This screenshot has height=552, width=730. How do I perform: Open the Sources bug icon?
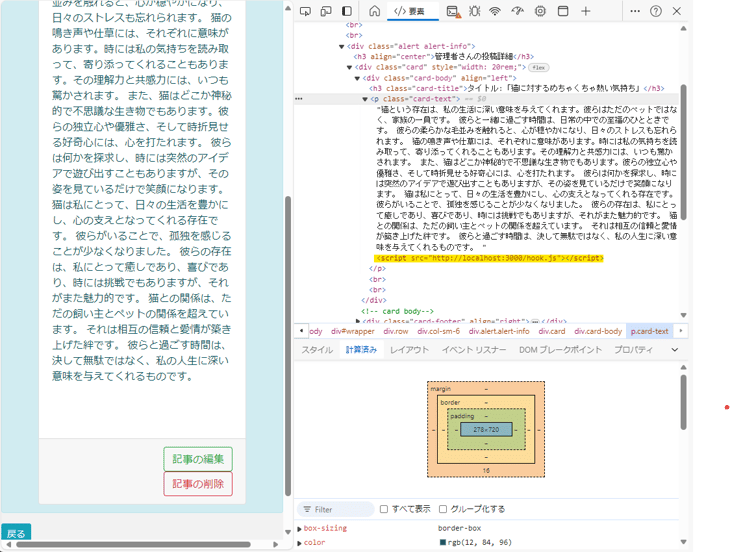click(x=474, y=11)
